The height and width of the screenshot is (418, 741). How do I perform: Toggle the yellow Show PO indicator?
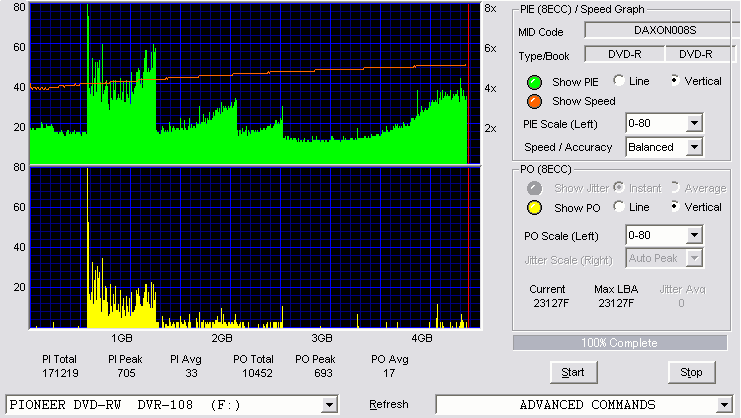pyautogui.click(x=534, y=208)
